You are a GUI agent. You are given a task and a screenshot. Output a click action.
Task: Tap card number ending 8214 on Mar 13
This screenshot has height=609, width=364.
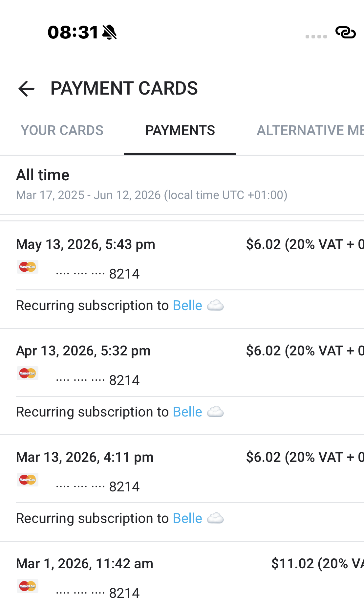(x=98, y=487)
